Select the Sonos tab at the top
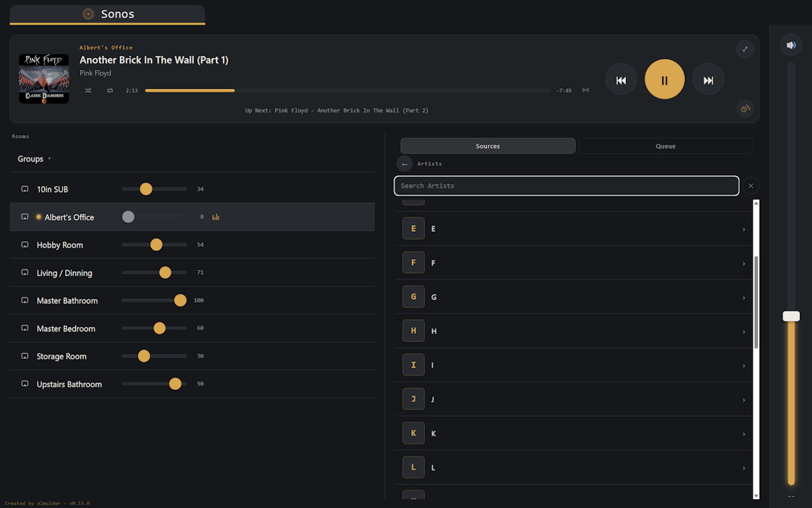 point(107,15)
